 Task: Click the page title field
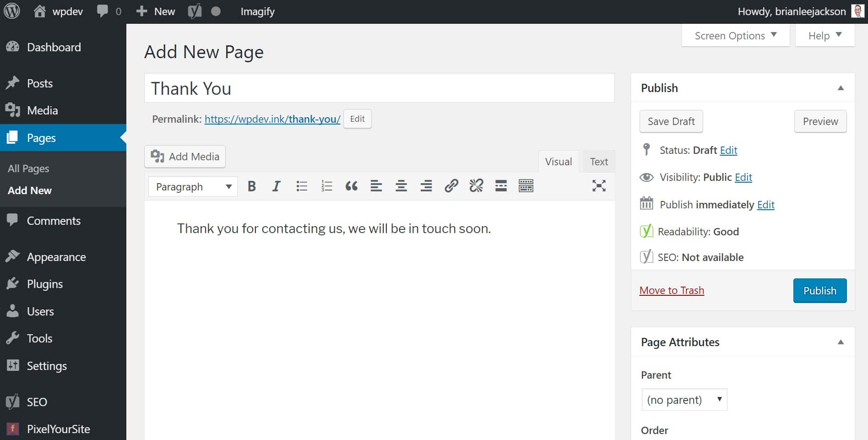coord(379,88)
